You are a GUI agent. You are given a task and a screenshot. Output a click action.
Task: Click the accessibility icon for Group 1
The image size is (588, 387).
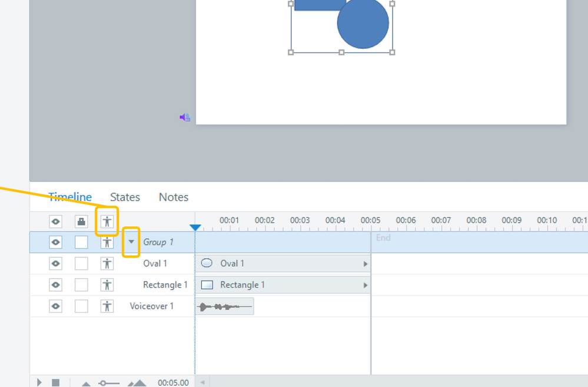(107, 242)
